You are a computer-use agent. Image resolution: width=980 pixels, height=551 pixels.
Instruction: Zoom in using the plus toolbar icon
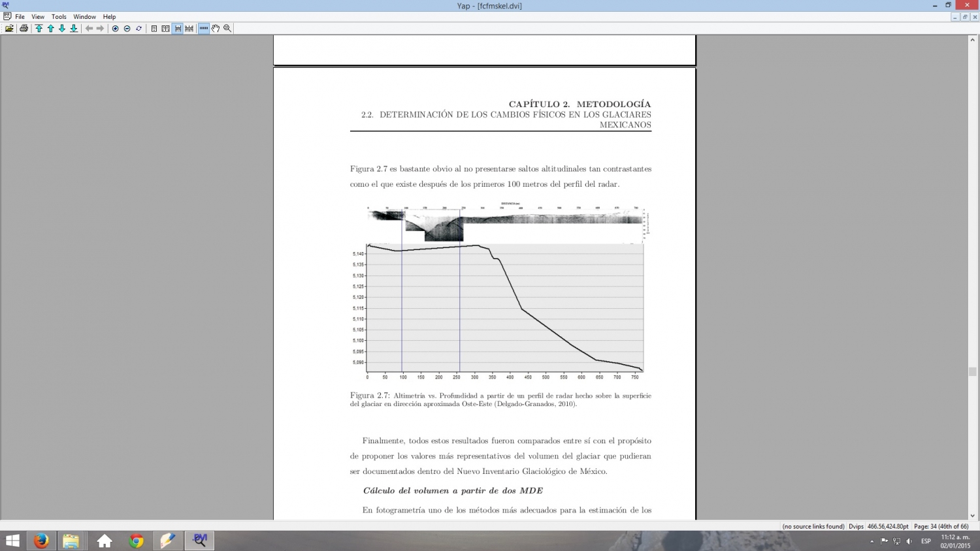[x=116, y=29]
